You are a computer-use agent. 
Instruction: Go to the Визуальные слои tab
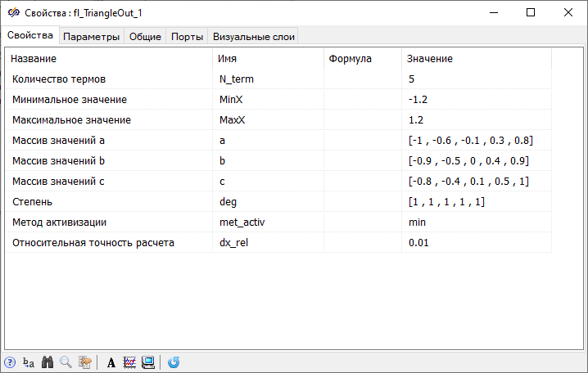(253, 37)
